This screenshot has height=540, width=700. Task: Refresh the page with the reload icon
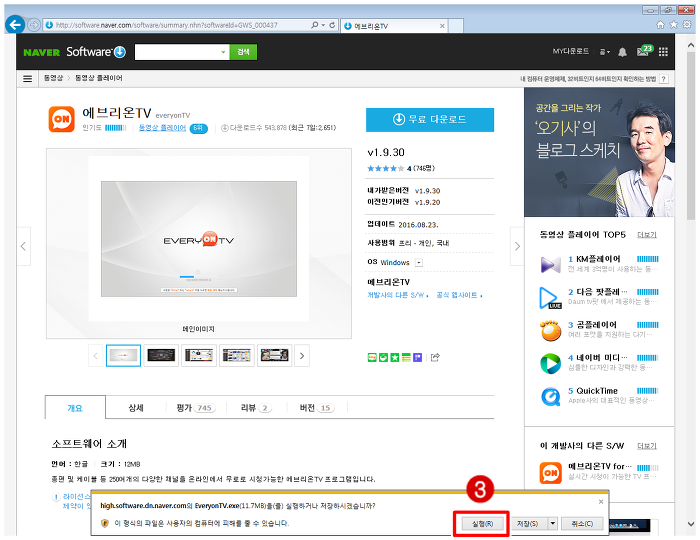tap(332, 25)
